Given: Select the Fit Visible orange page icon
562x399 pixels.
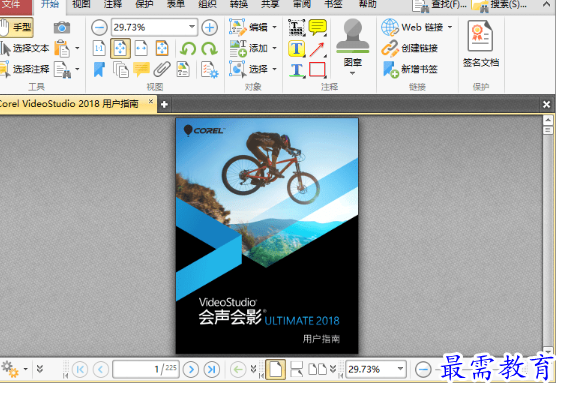Looking at the screenshot, I should (x=162, y=48).
